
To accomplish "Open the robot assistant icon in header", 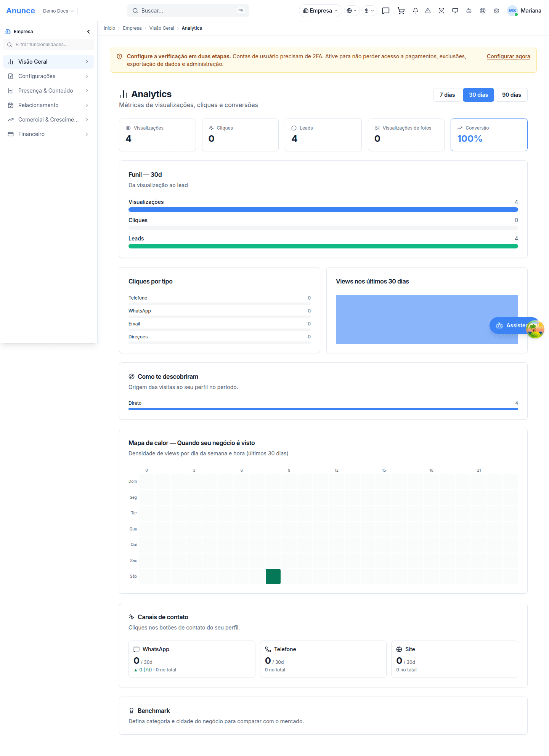I will coord(469,11).
